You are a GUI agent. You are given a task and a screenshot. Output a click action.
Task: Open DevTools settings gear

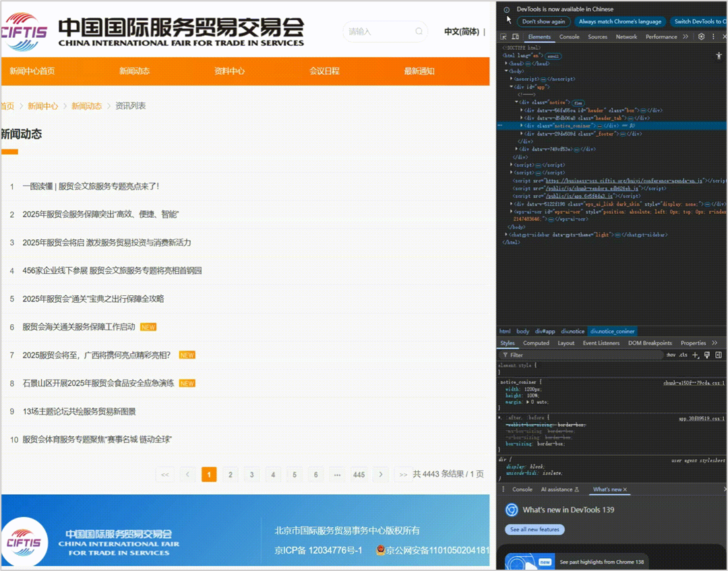pos(701,36)
